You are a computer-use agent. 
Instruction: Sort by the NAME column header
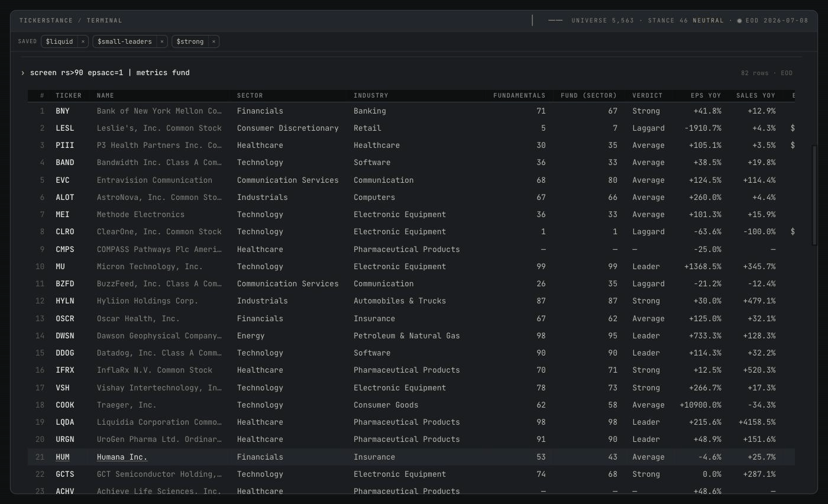[105, 95]
